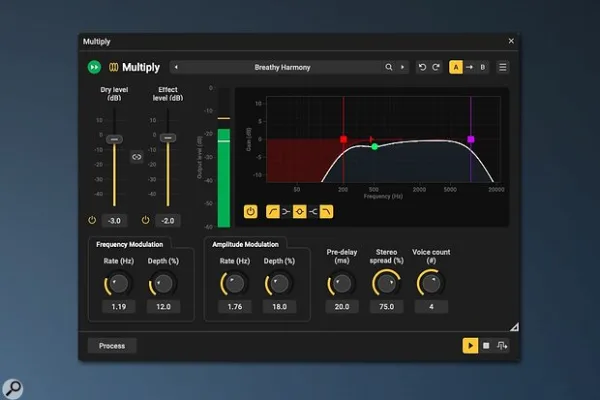The image size is (600, 400).
Task: Click Amplitude Modulation Depth knob
Action: [x=279, y=284]
